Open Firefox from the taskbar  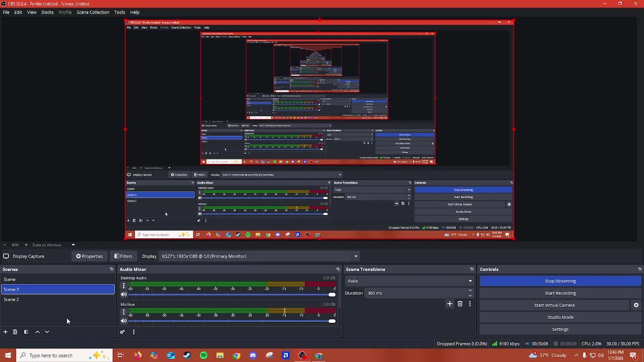click(x=138, y=355)
